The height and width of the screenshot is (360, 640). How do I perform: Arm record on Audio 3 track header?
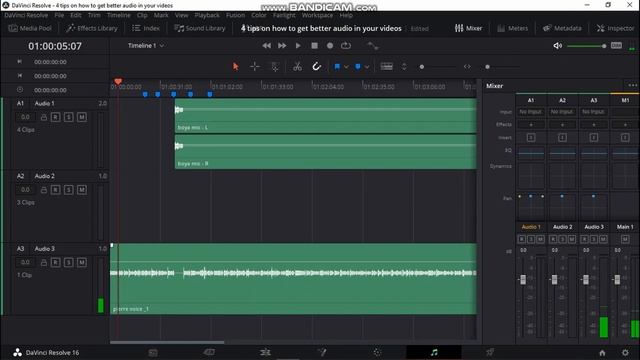tap(56, 262)
